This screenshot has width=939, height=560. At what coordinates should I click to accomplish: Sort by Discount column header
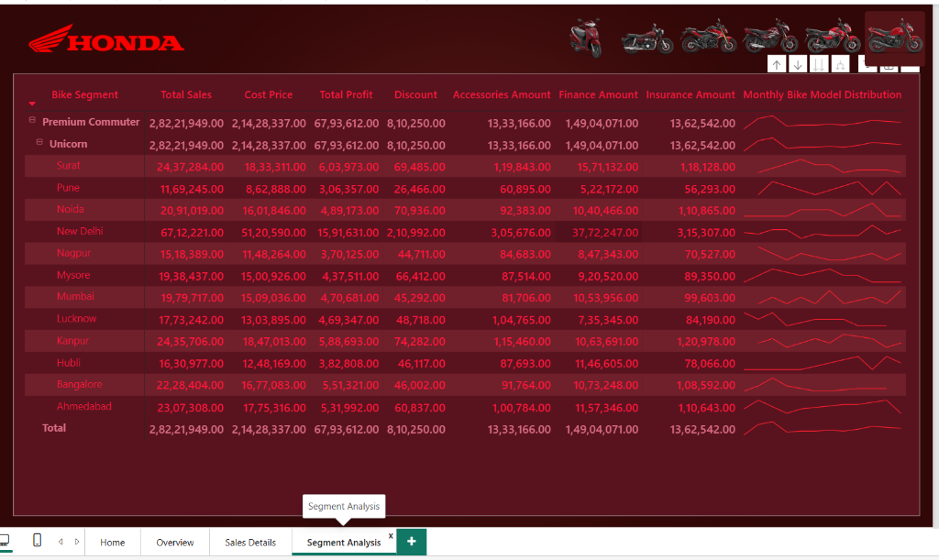[415, 94]
